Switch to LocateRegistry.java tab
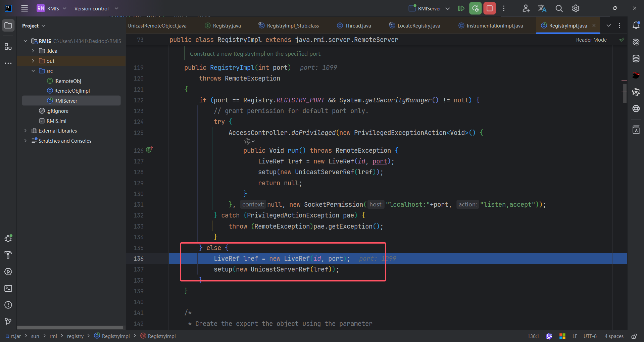The width and height of the screenshot is (644, 342). (x=415, y=26)
